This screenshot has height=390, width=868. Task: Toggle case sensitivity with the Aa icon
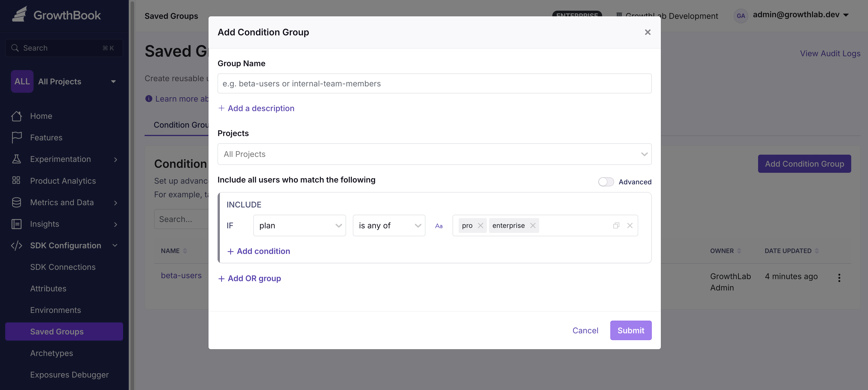pos(439,226)
